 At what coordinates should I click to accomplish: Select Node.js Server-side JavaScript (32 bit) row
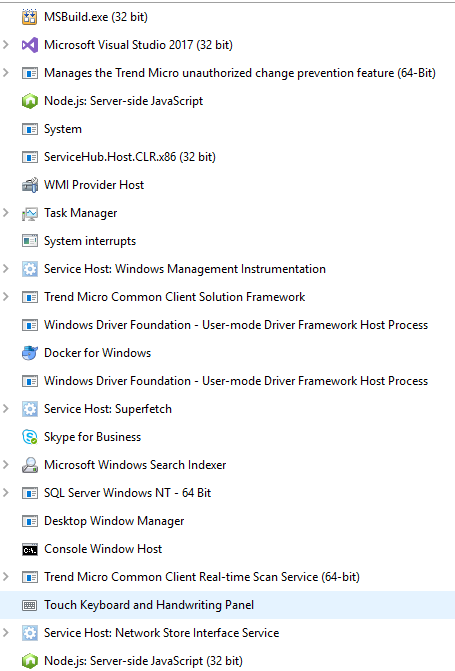tap(227, 661)
